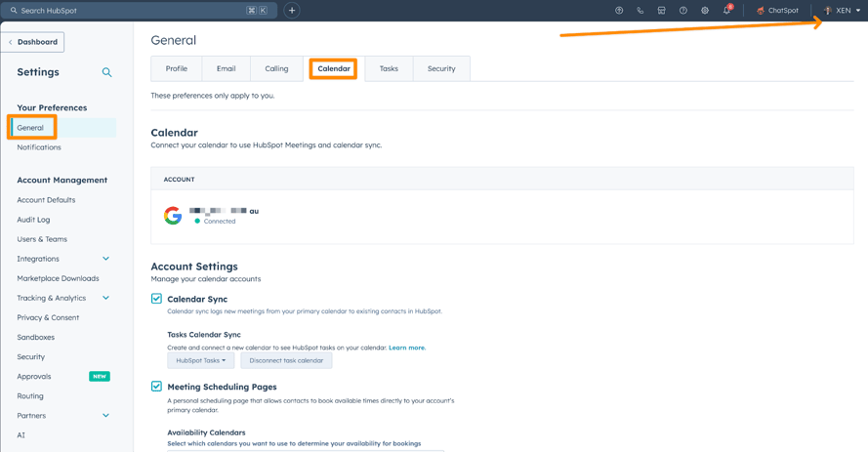Open Sandboxes settings
Viewport: 868px width, 452px height.
pyautogui.click(x=35, y=337)
